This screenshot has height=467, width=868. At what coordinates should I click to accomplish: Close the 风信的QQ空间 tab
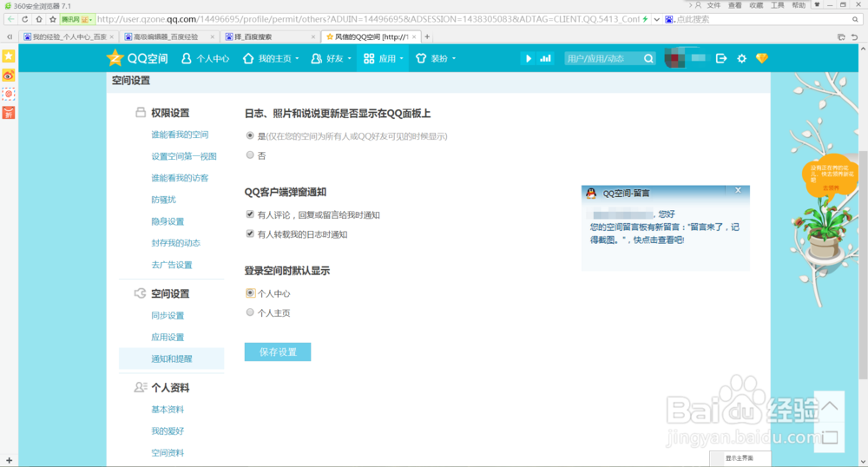pyautogui.click(x=414, y=36)
